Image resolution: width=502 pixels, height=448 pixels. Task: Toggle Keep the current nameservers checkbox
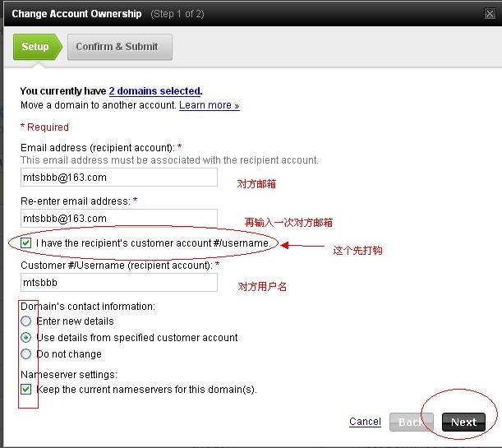26,389
